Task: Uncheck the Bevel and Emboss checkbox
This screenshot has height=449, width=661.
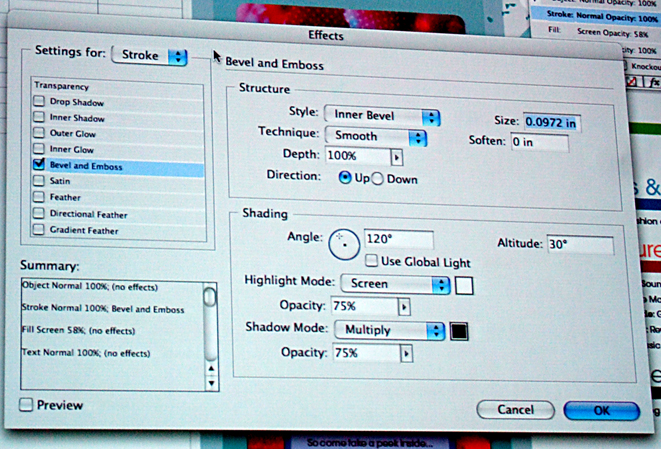Action: [38, 165]
